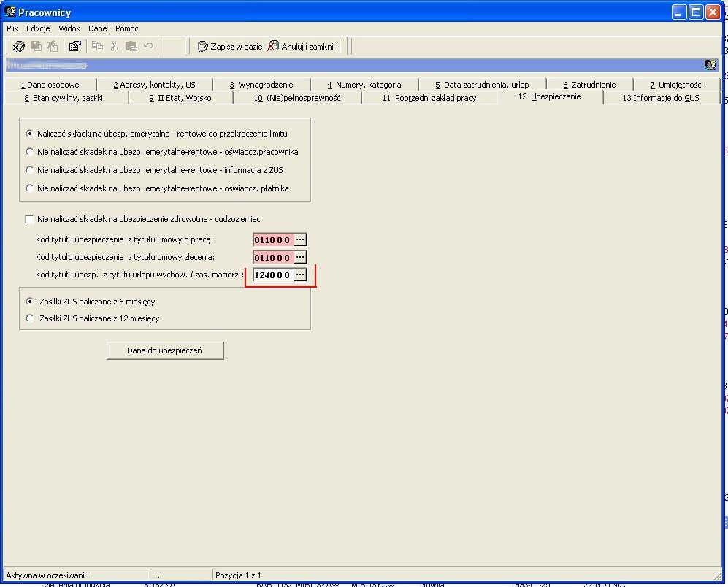Select Naliczać składki do przekroczenia limitu option
Image resolution: width=728 pixels, height=587 pixels.
point(157,134)
